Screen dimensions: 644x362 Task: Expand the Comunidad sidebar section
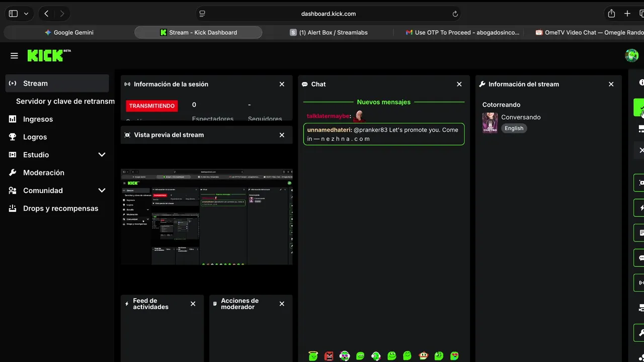point(102,191)
